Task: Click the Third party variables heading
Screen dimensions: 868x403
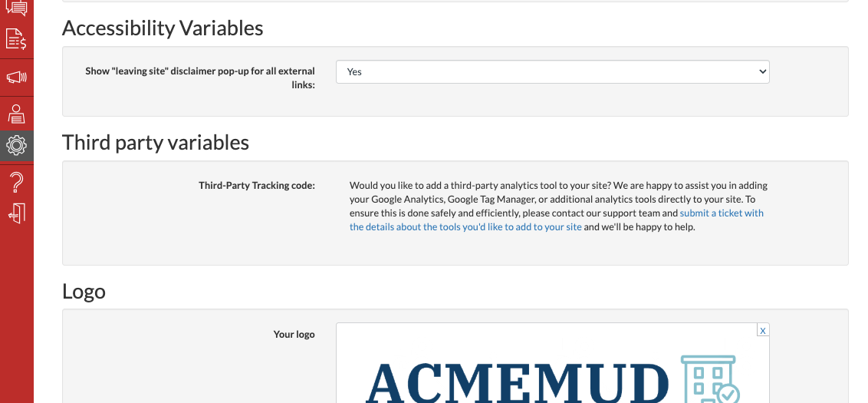Action: point(156,143)
